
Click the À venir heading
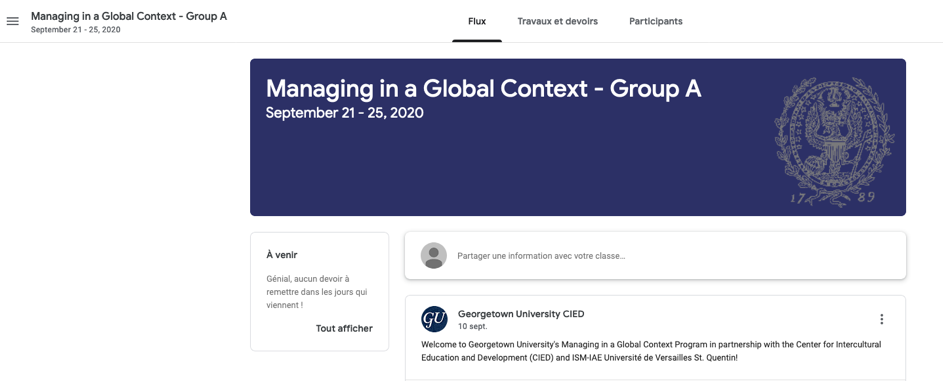click(x=282, y=255)
